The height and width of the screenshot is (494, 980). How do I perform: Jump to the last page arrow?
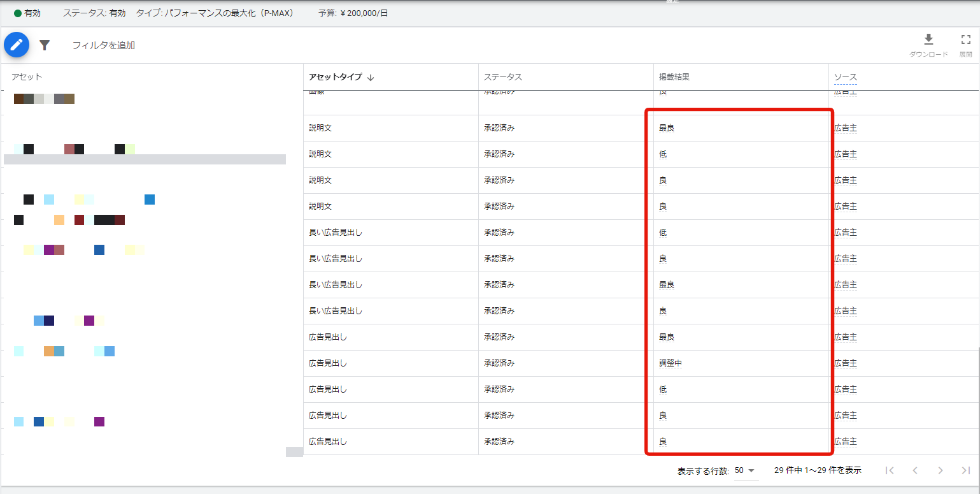(965, 470)
